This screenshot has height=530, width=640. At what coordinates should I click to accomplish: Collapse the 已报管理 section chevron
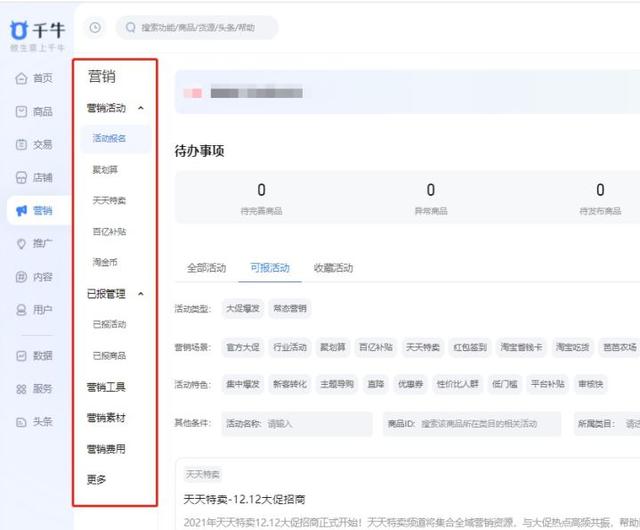[x=141, y=294]
